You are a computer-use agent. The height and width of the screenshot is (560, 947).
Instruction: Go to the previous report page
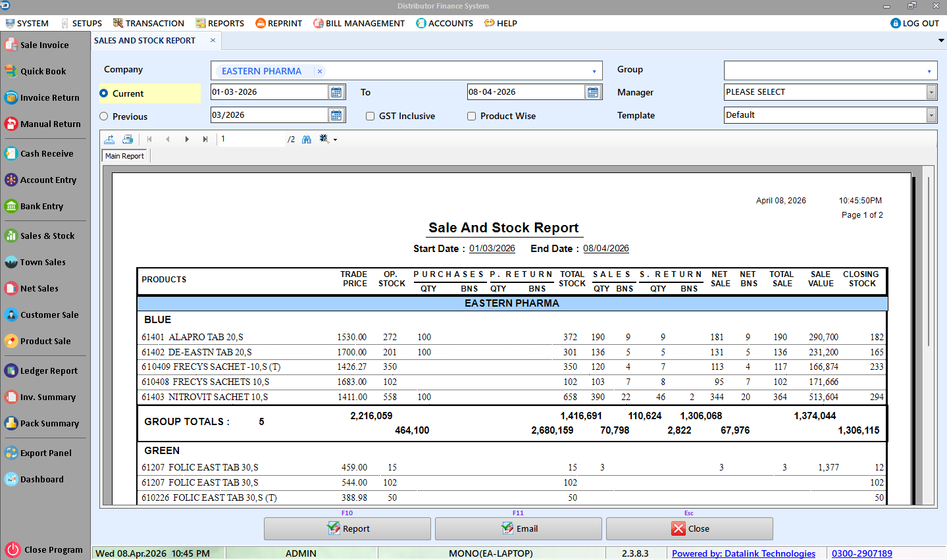pos(168,139)
